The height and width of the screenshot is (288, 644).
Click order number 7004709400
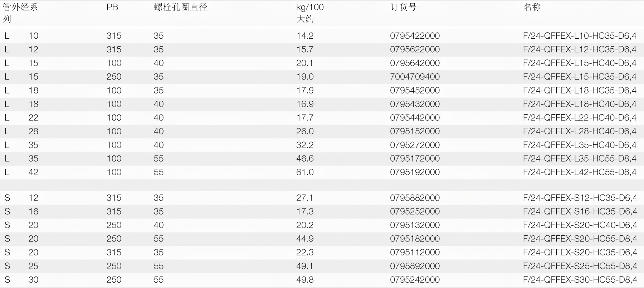[x=415, y=77]
